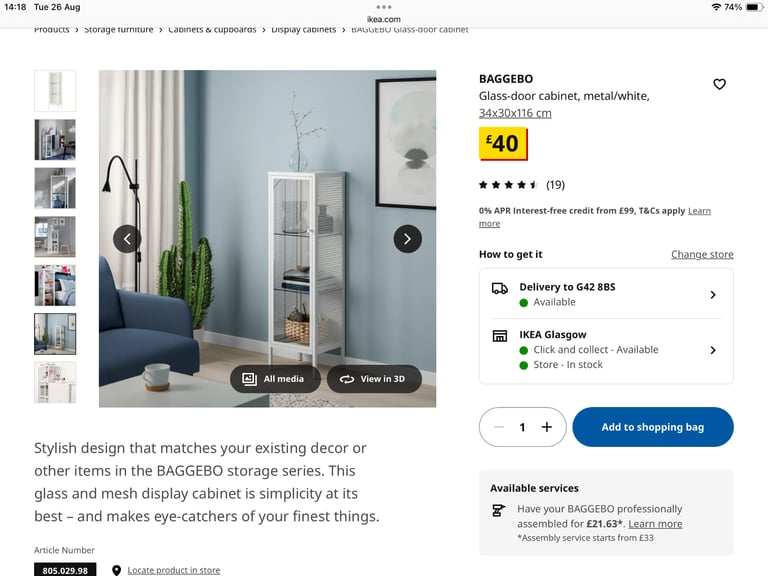This screenshot has height=576, width=768.
Task: Open the Change store link
Action: (x=702, y=254)
